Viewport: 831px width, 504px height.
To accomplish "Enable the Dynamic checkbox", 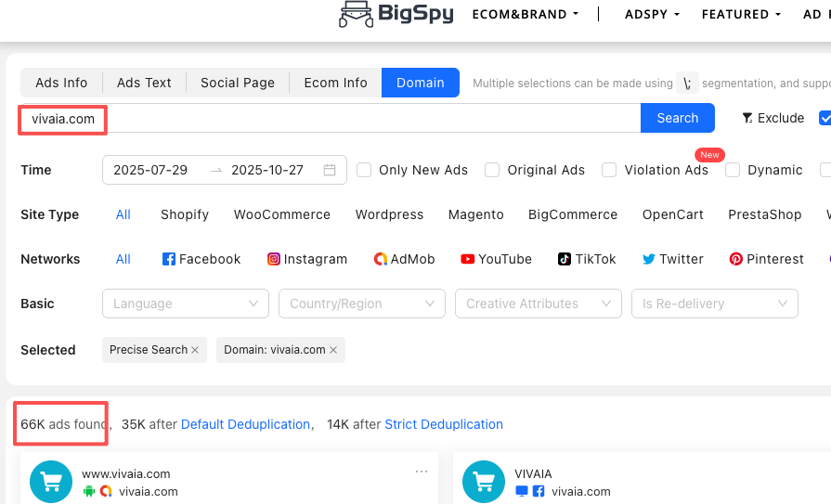I will [733, 170].
